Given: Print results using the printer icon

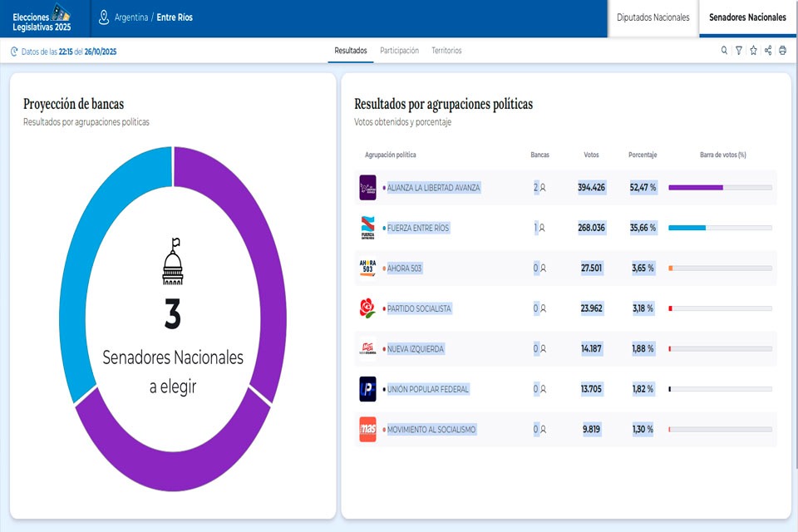Looking at the screenshot, I should [x=782, y=51].
